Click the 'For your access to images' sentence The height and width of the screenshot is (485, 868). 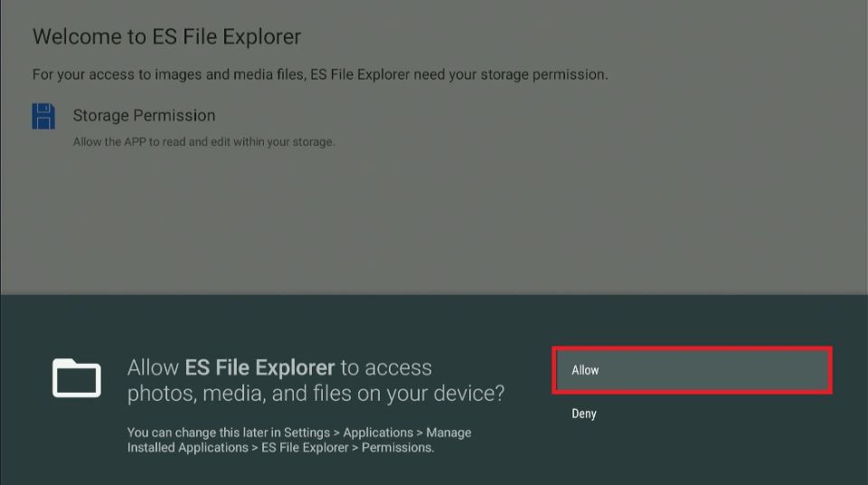pyautogui.click(x=320, y=75)
